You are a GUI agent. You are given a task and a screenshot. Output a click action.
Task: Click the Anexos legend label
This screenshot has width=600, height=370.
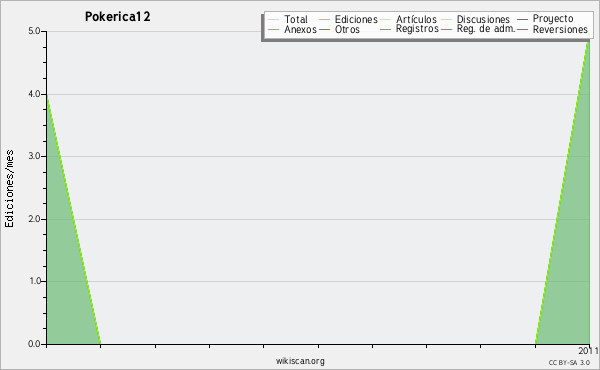point(300,29)
